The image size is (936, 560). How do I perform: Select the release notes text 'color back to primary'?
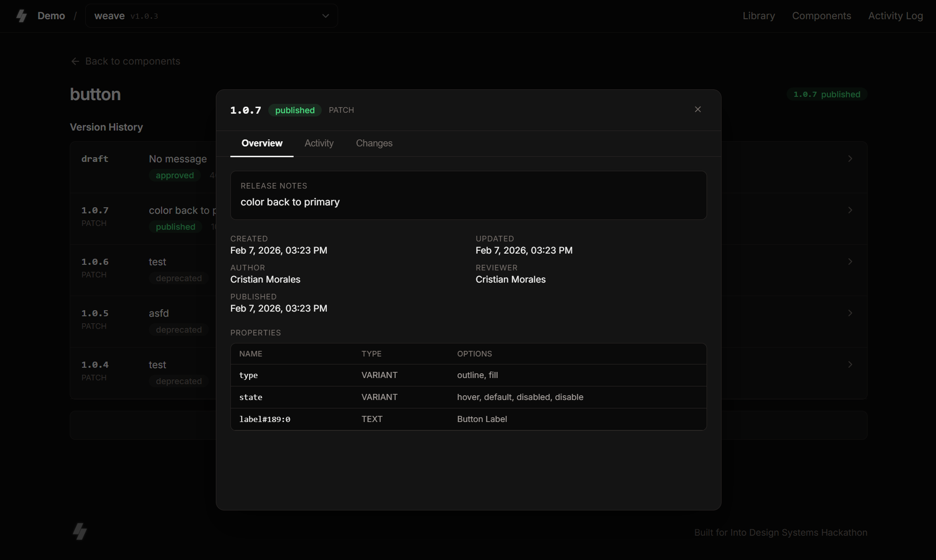point(290,202)
